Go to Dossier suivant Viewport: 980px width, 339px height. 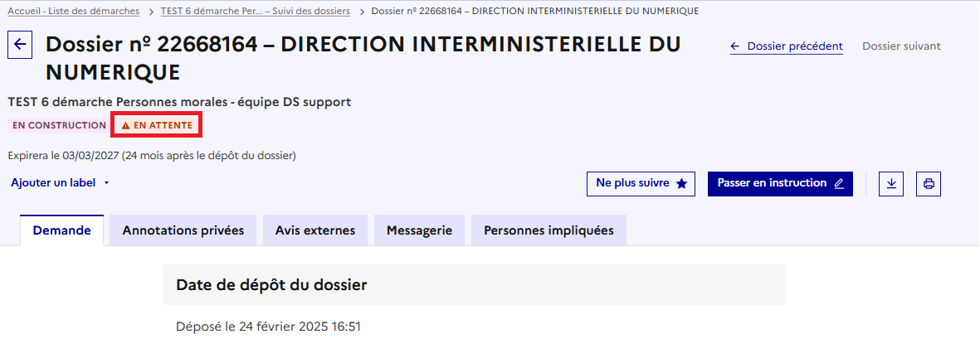(901, 46)
